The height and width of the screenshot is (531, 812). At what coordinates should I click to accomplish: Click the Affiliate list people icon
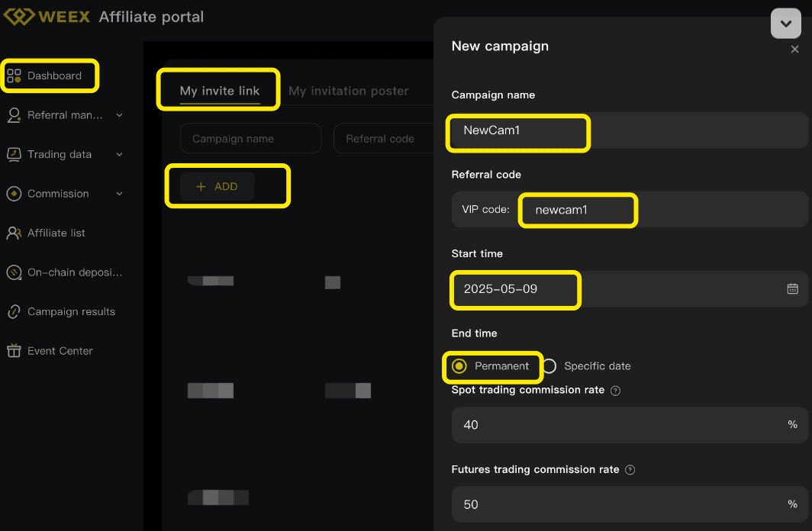[x=14, y=233]
